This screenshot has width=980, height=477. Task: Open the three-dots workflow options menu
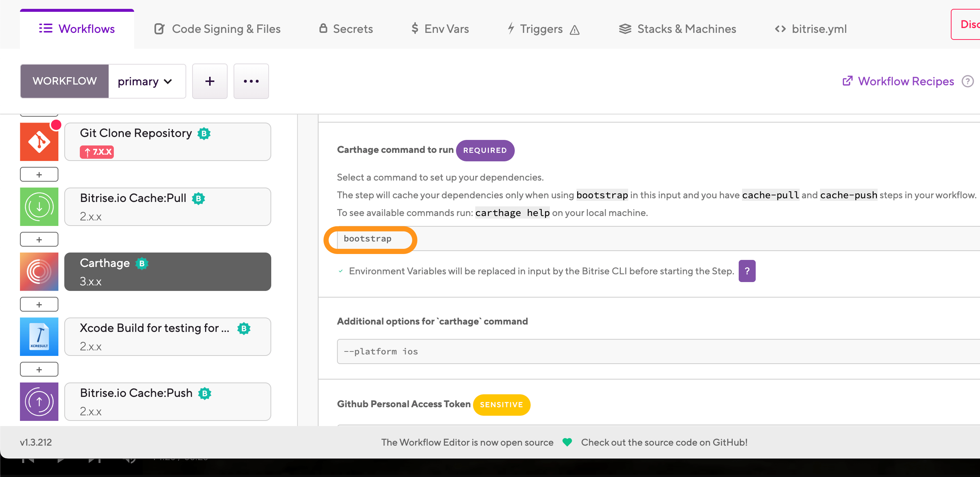(x=251, y=81)
